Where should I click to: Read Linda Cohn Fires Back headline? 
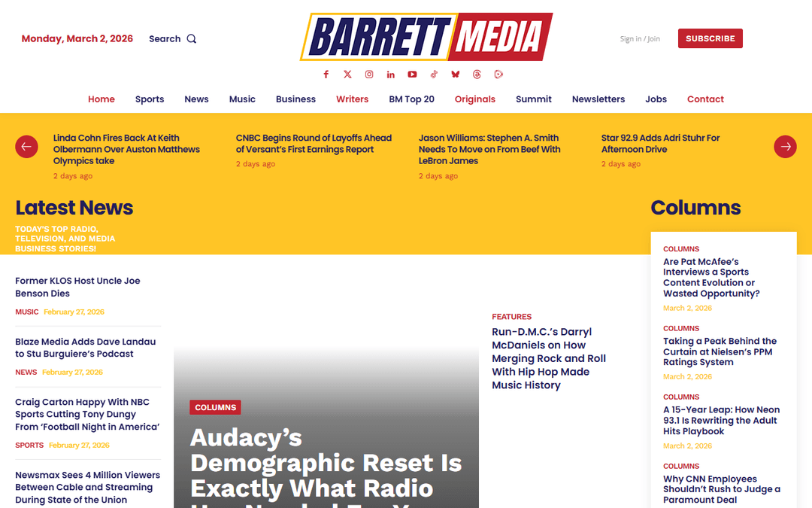pyautogui.click(x=126, y=149)
